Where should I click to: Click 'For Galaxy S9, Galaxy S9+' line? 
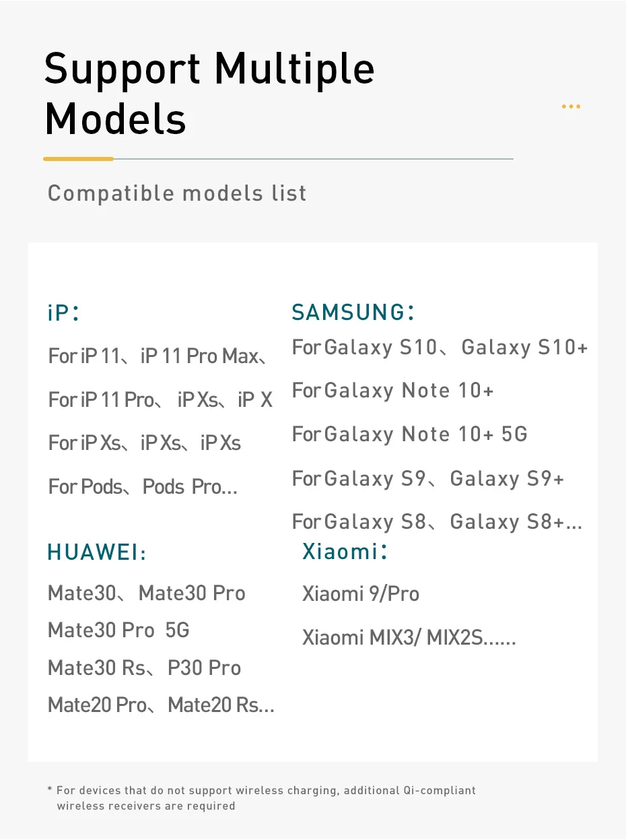(x=427, y=478)
